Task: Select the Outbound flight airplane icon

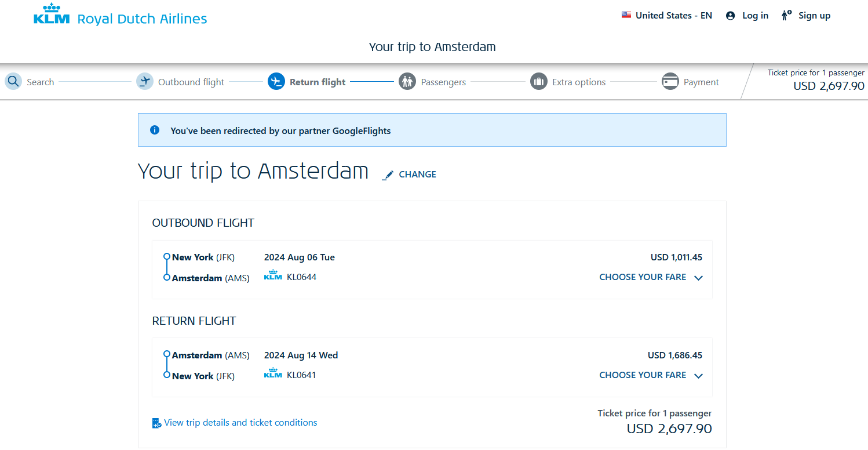Action: pyautogui.click(x=145, y=81)
